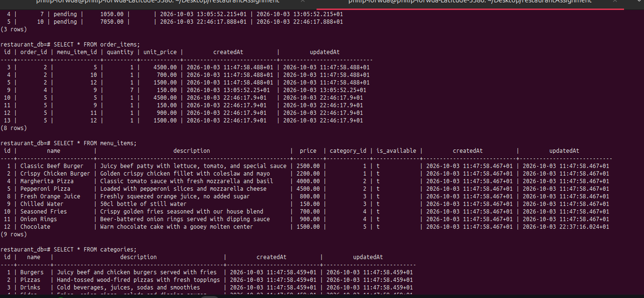The width and height of the screenshot is (644, 298).
Task: Click the 'Classic Beef Burger' name cell
Action: pyautogui.click(x=52, y=166)
